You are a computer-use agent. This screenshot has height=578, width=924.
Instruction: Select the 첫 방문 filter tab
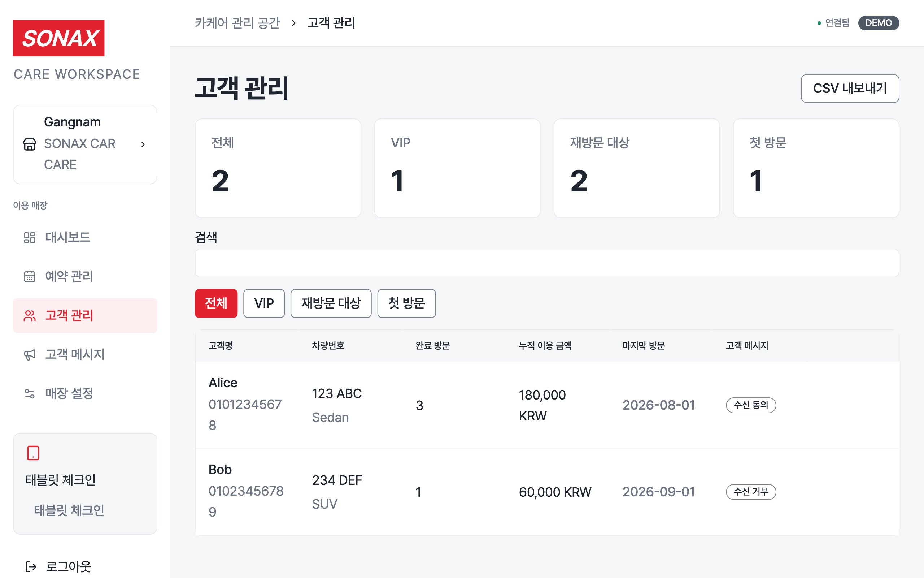click(406, 303)
